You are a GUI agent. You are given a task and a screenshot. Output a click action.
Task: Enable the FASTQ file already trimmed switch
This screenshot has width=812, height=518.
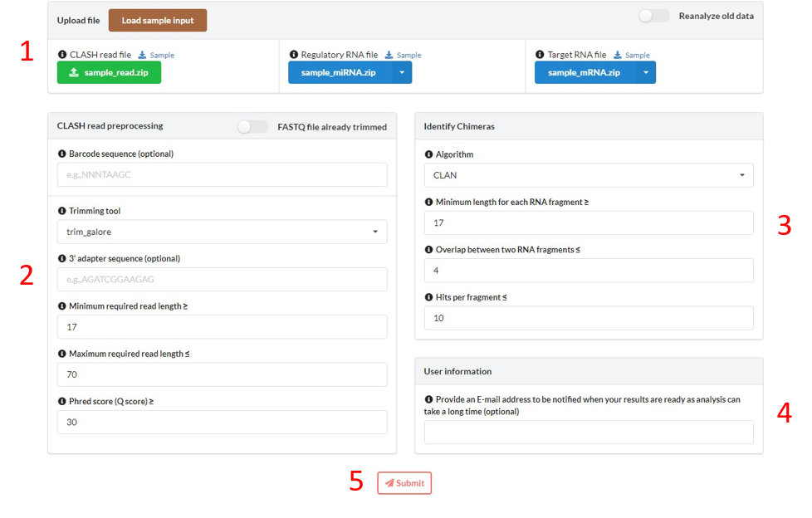[252, 127]
